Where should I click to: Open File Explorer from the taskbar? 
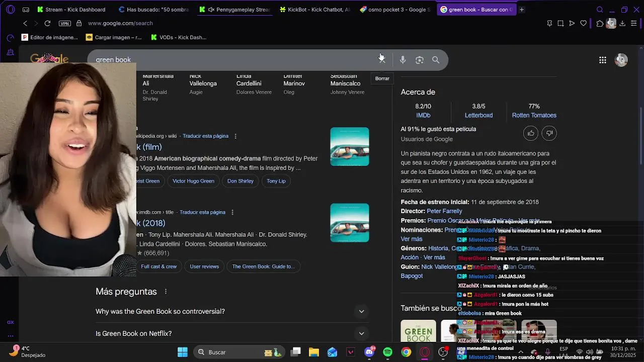(314, 352)
